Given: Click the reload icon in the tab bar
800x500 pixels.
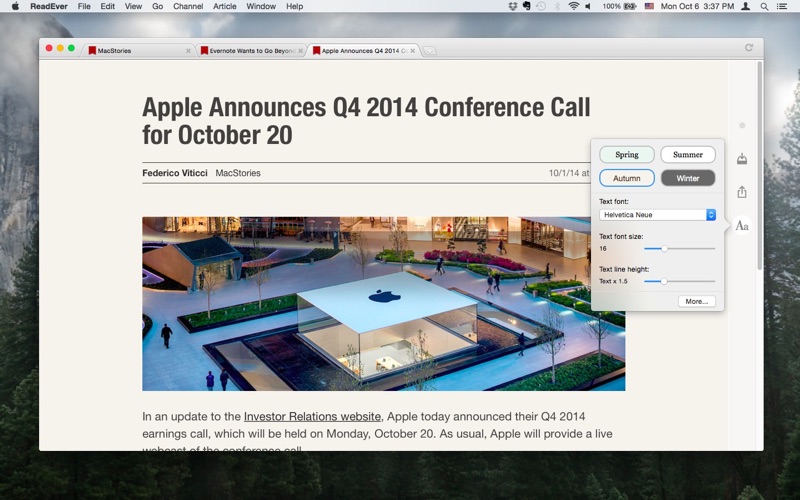Looking at the screenshot, I should [748, 47].
